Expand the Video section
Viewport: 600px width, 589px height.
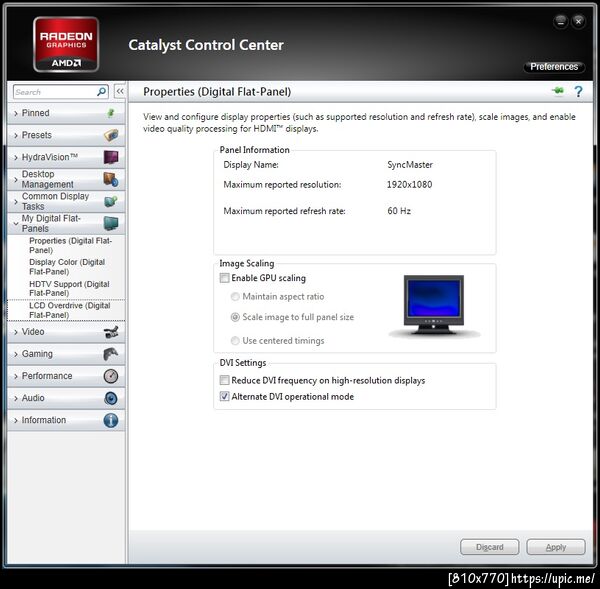[x=66, y=332]
